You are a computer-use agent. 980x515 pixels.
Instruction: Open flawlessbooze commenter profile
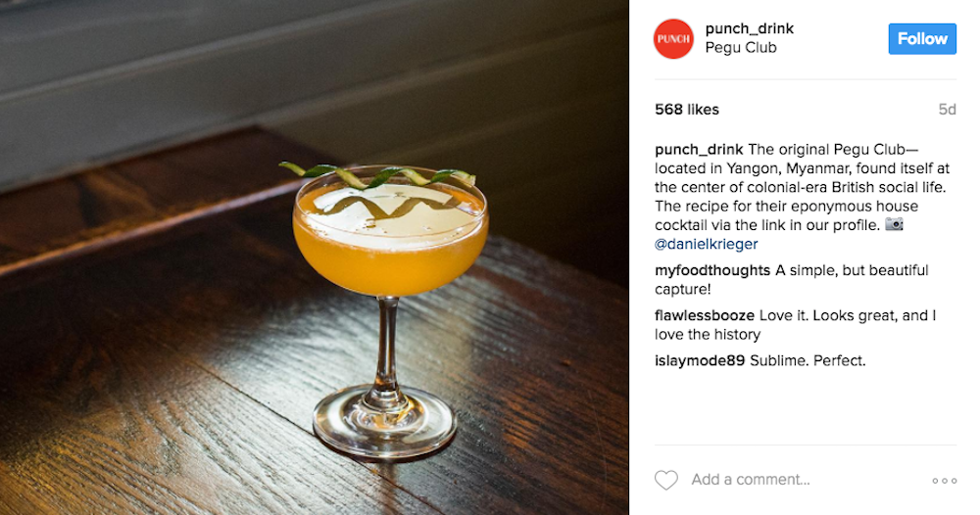pyautogui.click(x=705, y=315)
